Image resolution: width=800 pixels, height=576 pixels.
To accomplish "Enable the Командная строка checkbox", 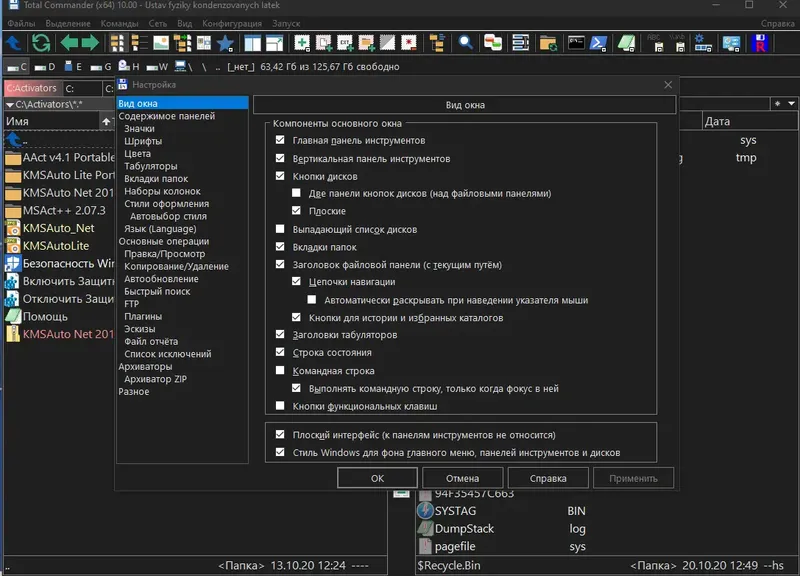I will point(280,370).
